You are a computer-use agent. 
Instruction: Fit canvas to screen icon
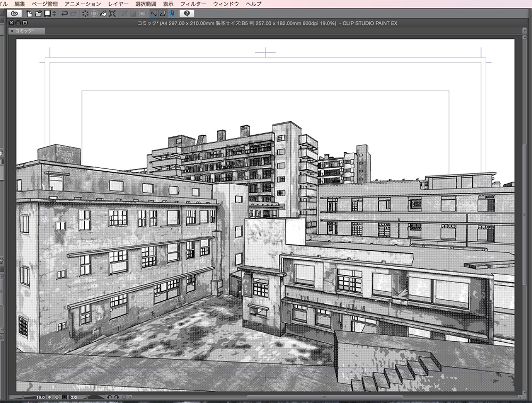(x=64, y=397)
